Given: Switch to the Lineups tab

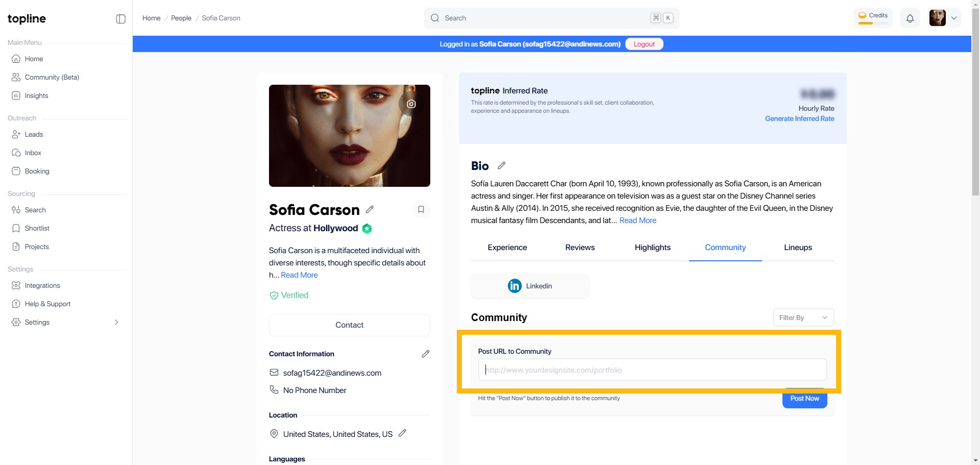Looking at the screenshot, I should 797,248.
